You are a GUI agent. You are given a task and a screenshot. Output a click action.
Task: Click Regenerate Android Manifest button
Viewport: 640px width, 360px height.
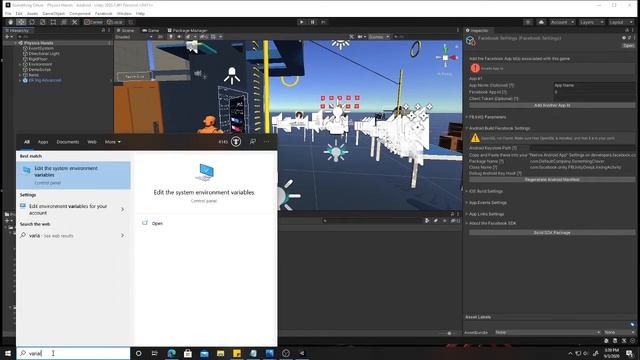(x=552, y=180)
